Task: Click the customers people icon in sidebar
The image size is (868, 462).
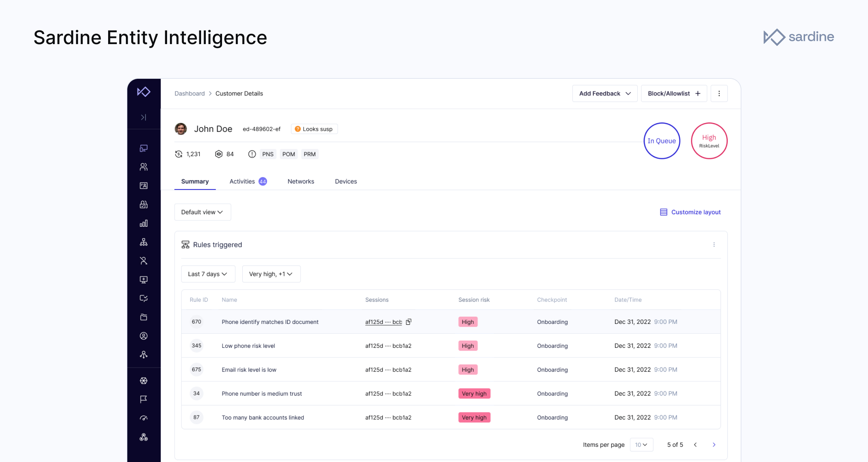Action: click(144, 167)
